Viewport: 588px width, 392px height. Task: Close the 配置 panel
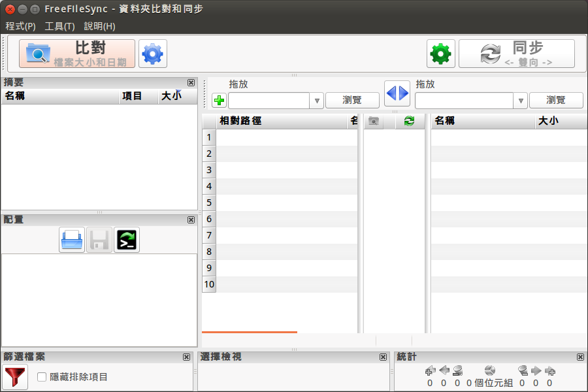[191, 220]
